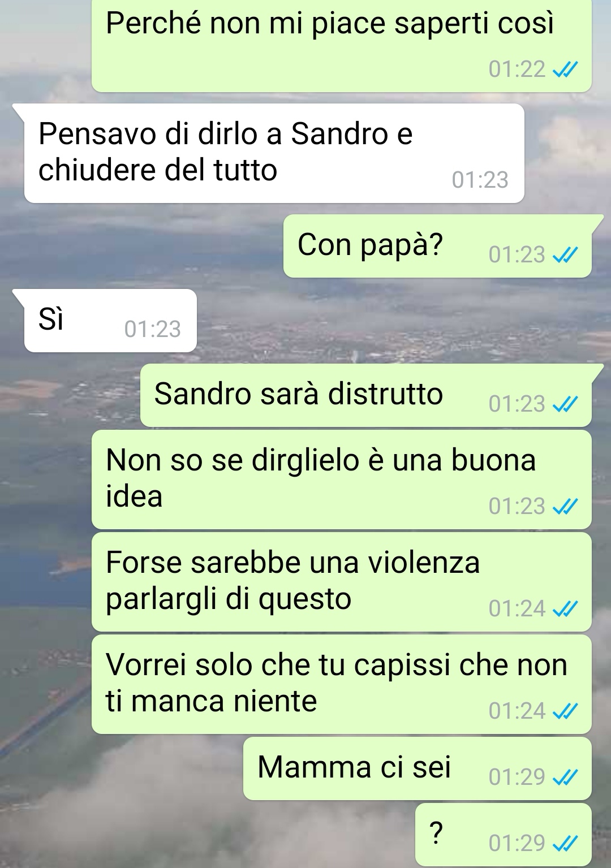Select 'Non so se dirglielo è una buona idea'
Viewport: 611px width, 868px height.
[x=342, y=480]
